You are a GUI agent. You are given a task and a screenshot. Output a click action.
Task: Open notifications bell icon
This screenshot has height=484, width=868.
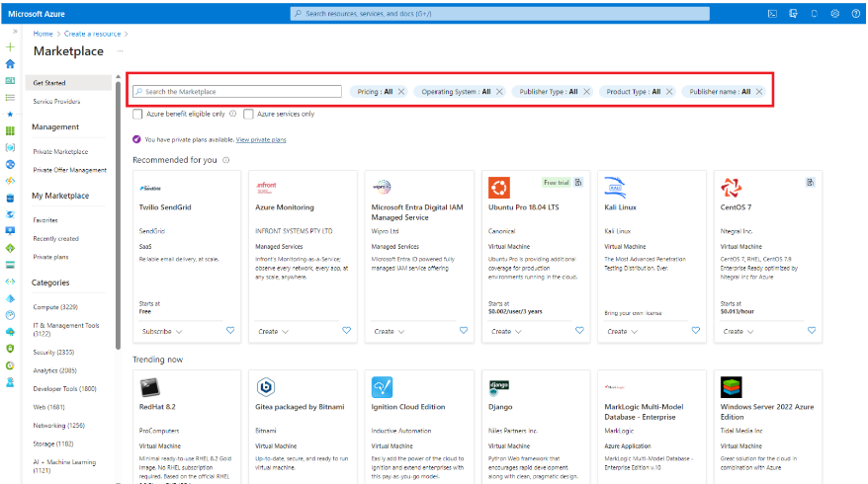click(815, 14)
